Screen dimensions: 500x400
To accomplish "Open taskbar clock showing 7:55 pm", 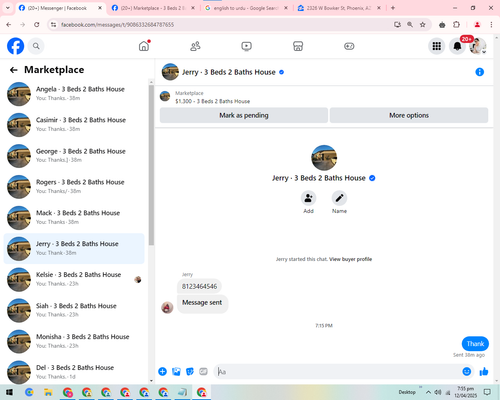I will click(x=466, y=392).
